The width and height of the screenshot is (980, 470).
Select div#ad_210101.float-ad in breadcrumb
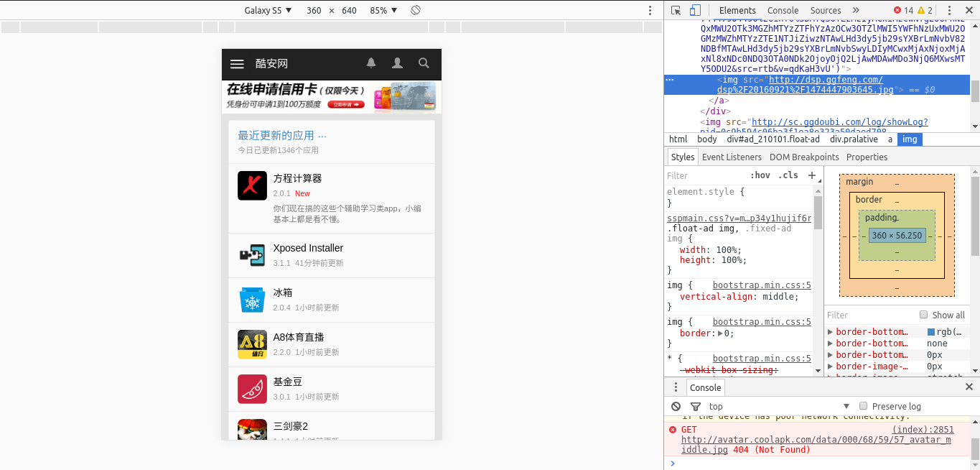click(x=773, y=139)
